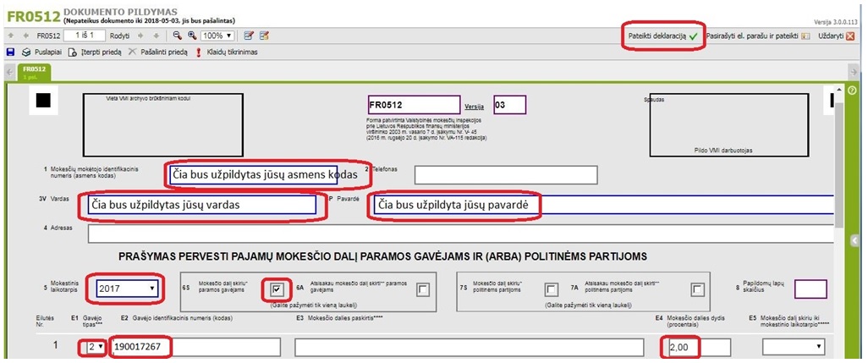Expand the side panel collapse arrow
The width and height of the screenshot is (868, 363).
tap(855, 240)
